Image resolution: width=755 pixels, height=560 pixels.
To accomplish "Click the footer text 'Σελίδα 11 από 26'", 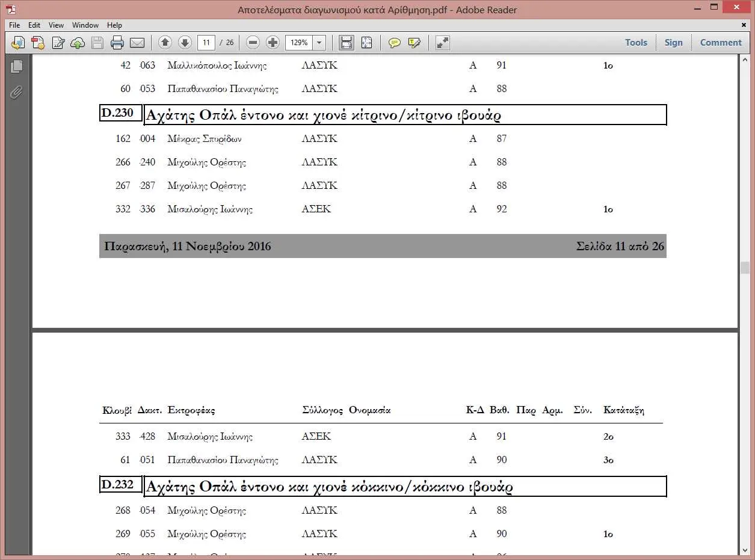I will point(620,246).
